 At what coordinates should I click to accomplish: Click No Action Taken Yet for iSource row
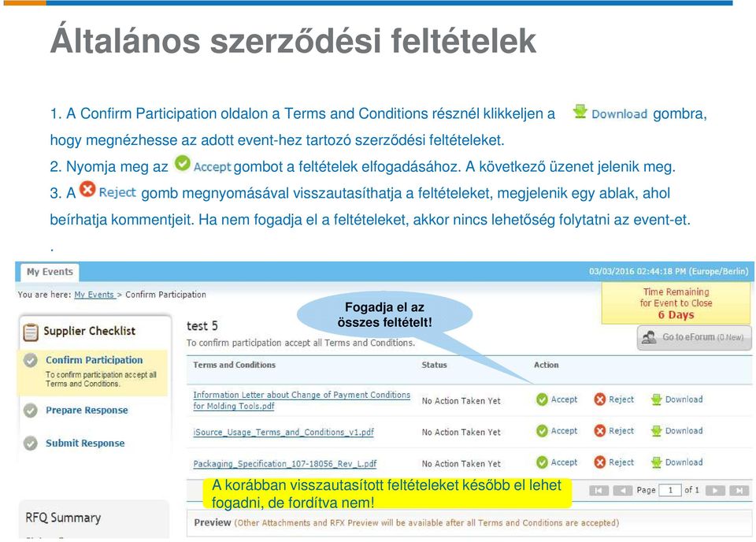[x=461, y=432]
